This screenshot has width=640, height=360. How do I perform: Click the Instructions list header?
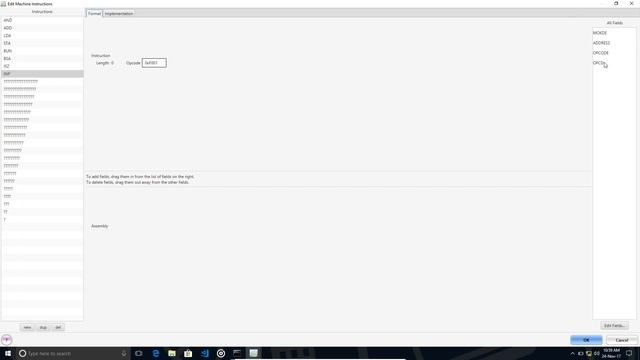pos(42,12)
